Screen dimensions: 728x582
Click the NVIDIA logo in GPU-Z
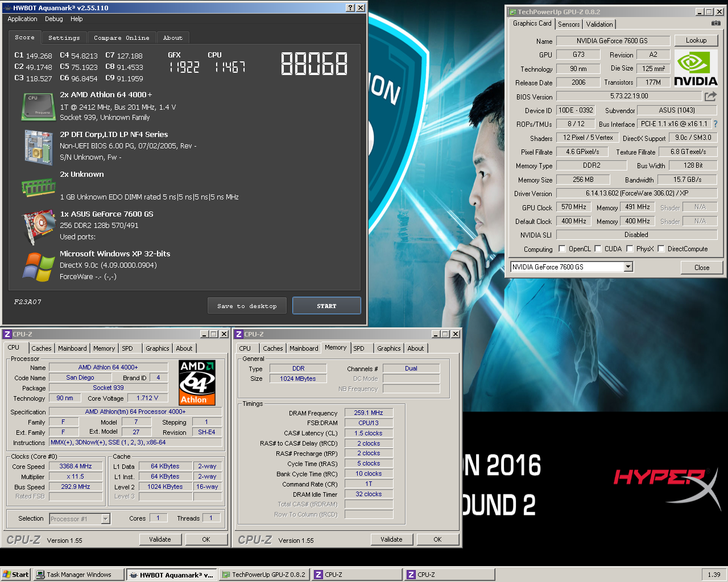tap(696, 68)
